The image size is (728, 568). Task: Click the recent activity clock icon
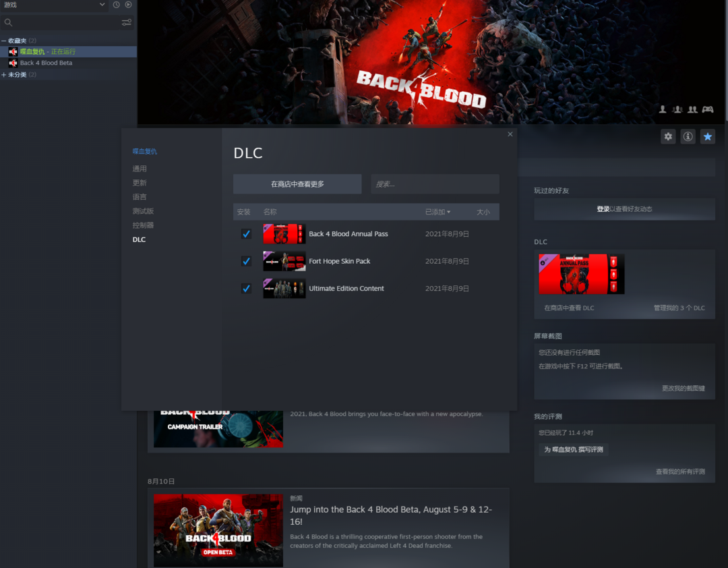pos(116,5)
